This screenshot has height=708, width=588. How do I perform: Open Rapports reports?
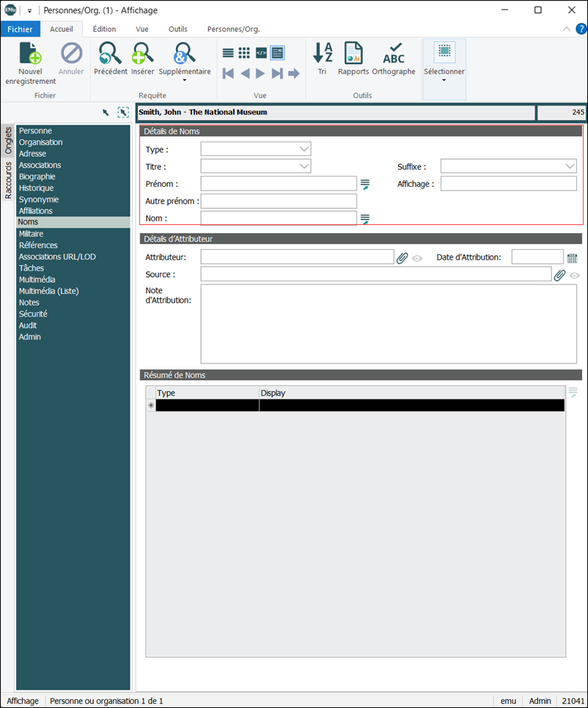(353, 59)
